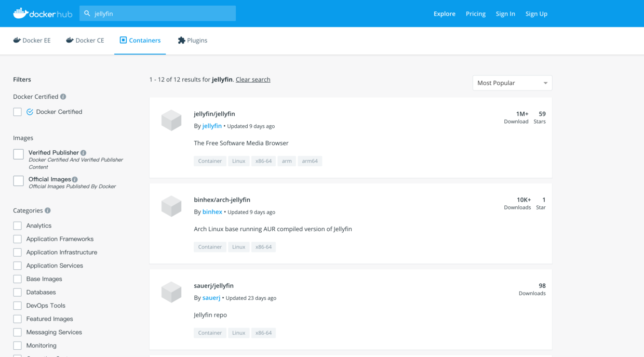Open the jellyfin/jellyfin repository title

coord(214,114)
